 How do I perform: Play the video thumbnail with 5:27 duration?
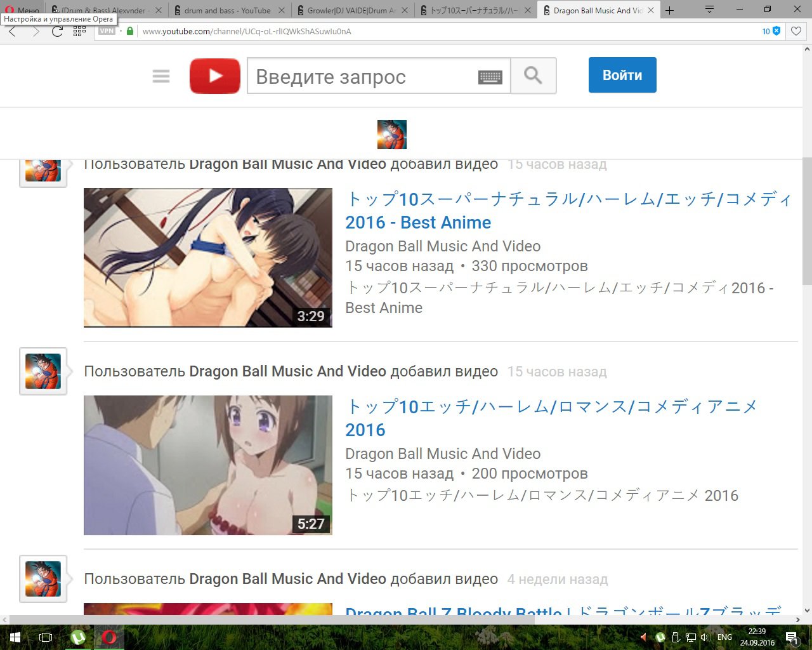pos(208,465)
